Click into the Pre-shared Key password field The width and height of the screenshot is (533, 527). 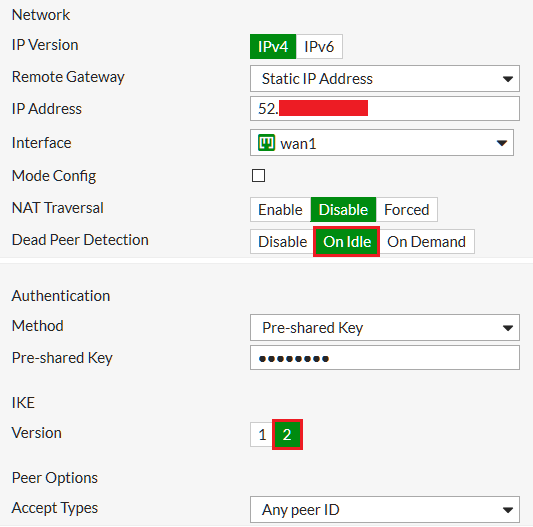[x=385, y=358]
